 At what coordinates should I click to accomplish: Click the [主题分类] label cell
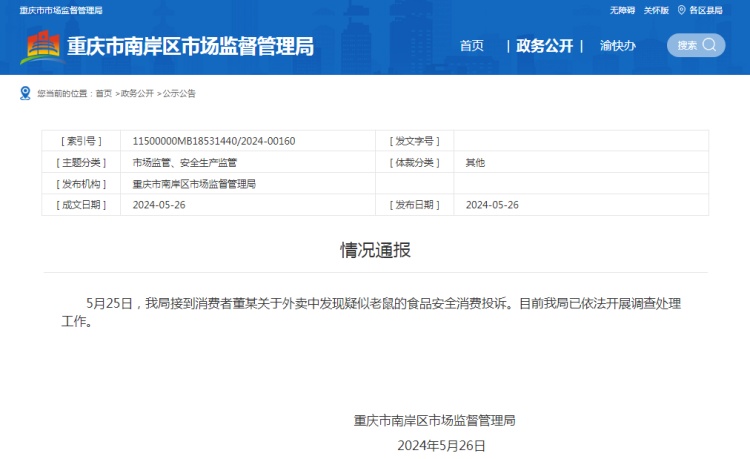pos(81,163)
